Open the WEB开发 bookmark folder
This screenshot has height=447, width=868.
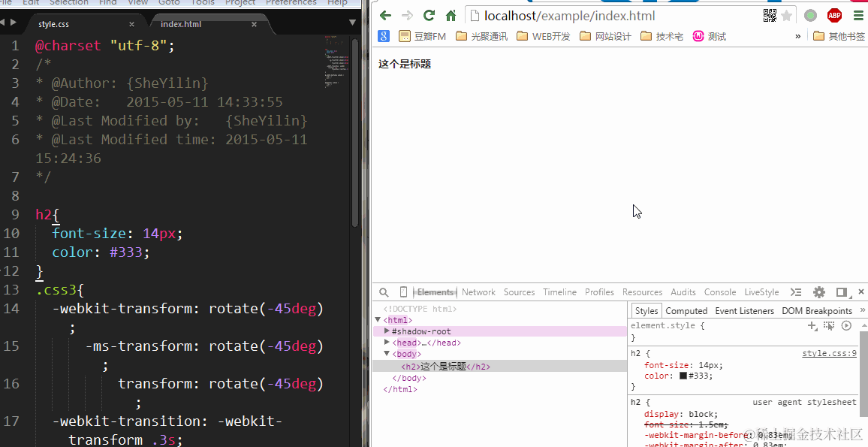543,37
